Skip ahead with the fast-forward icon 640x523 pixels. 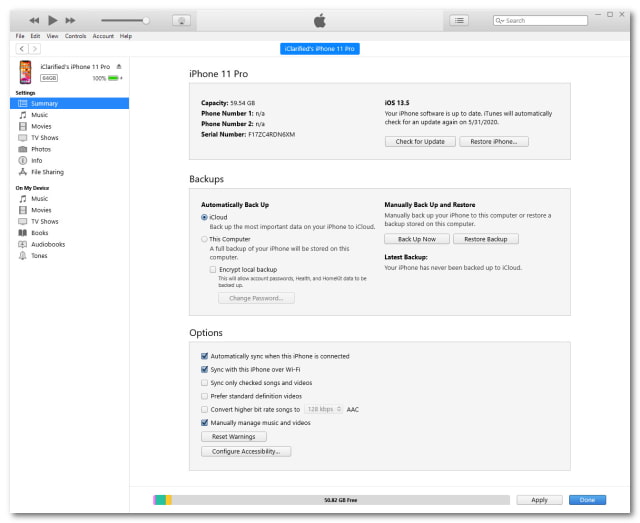[71, 20]
